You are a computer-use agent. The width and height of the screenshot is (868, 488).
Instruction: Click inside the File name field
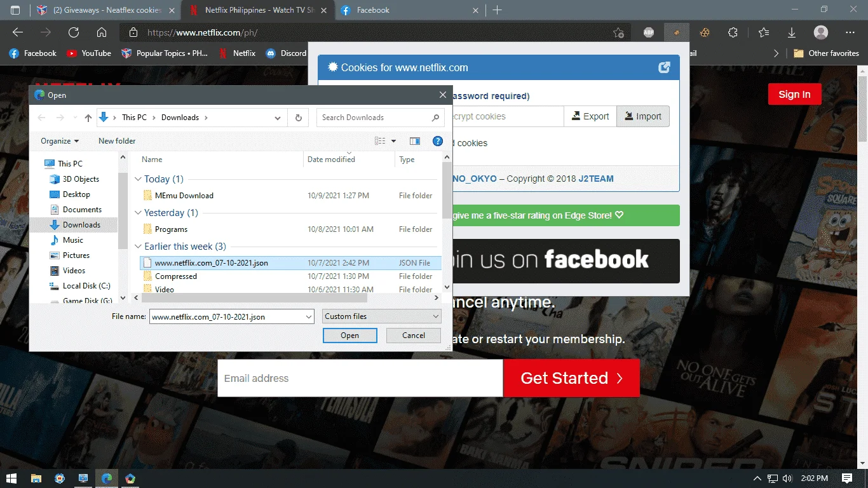(x=227, y=316)
